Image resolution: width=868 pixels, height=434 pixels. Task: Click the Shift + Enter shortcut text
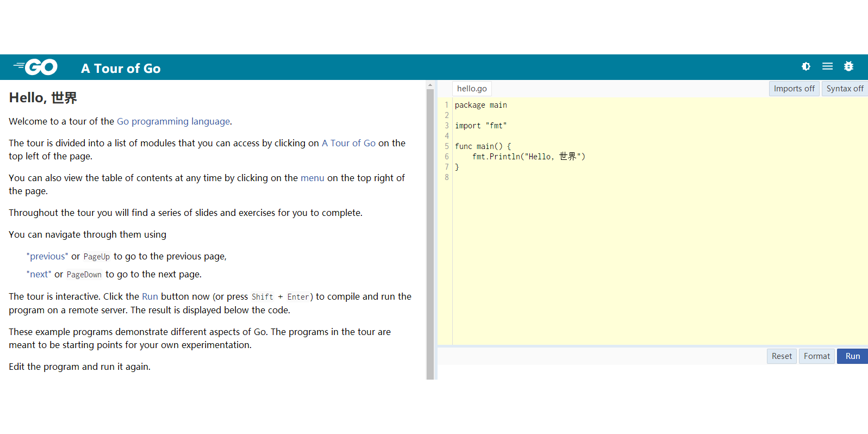(280, 297)
